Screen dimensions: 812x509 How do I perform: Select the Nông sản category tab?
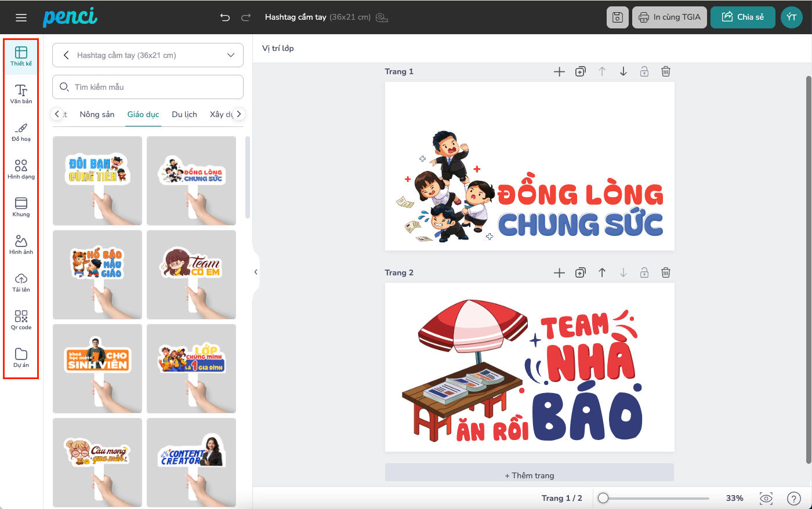coord(97,114)
